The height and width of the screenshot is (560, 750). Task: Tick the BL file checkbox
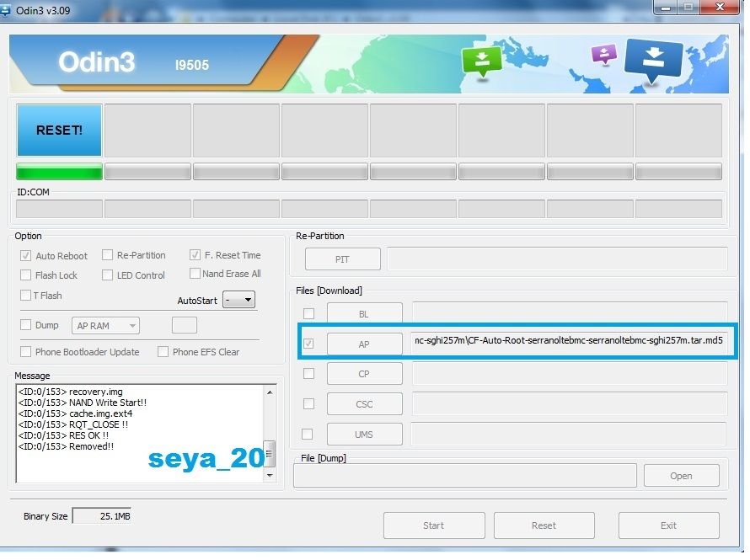tap(308, 313)
